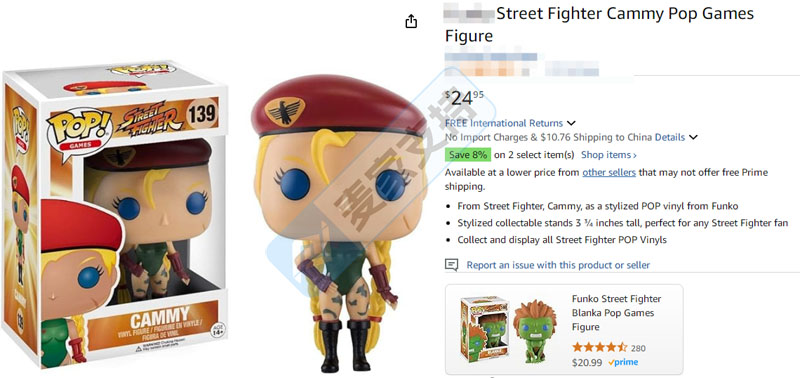
Task: Open the FREE International Returns link
Action: [504, 123]
